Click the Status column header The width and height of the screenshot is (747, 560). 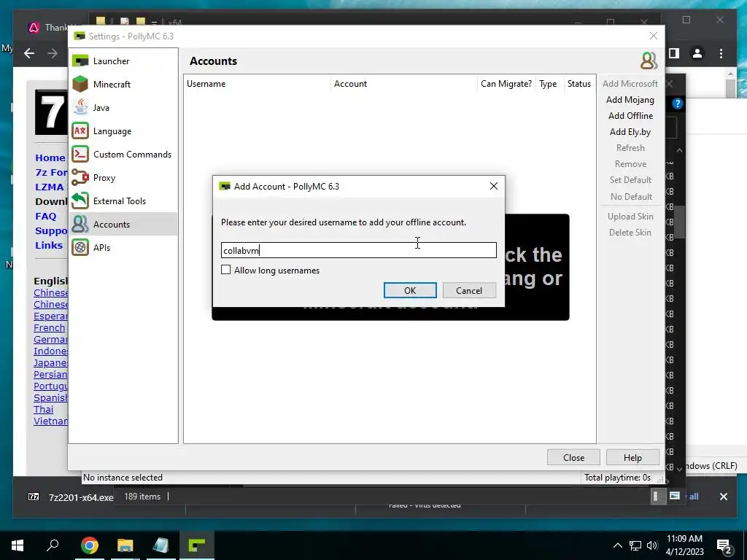click(579, 84)
